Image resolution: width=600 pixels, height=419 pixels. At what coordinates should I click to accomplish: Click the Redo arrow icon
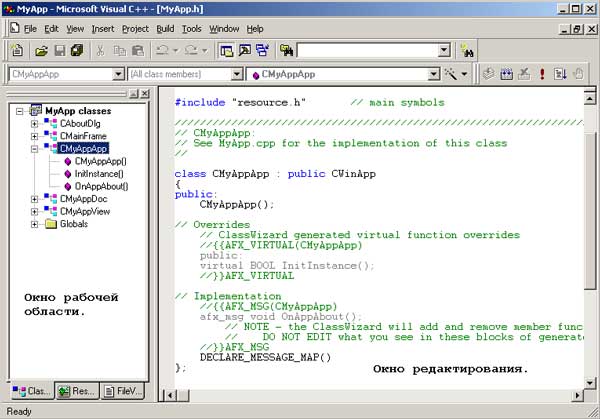click(191, 50)
